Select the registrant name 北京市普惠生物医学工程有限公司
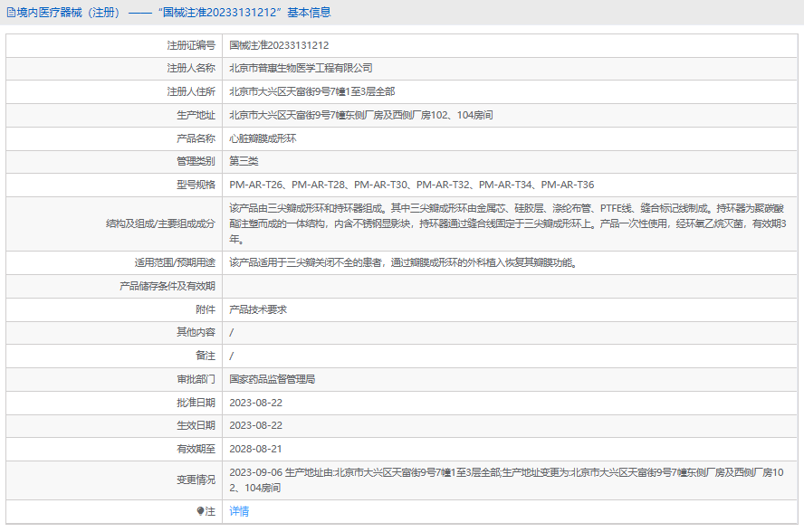This screenshot has height=532, width=804. coord(301,68)
